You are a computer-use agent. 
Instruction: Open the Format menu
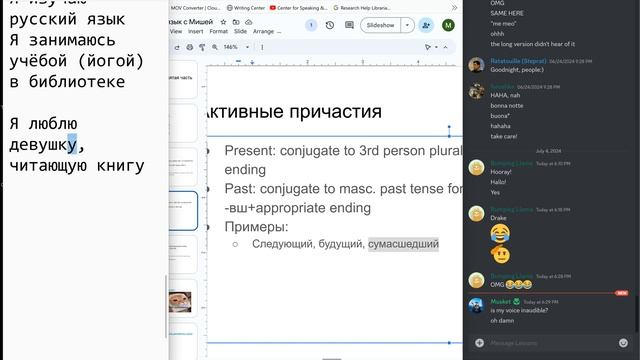coord(218,31)
